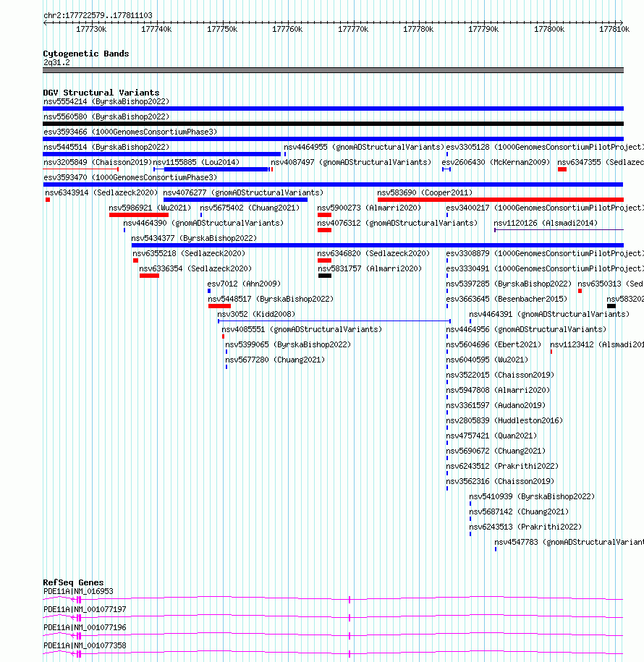Select the black nsv5560580 variant bar
The height and width of the screenshot is (662, 644).
(x=333, y=124)
